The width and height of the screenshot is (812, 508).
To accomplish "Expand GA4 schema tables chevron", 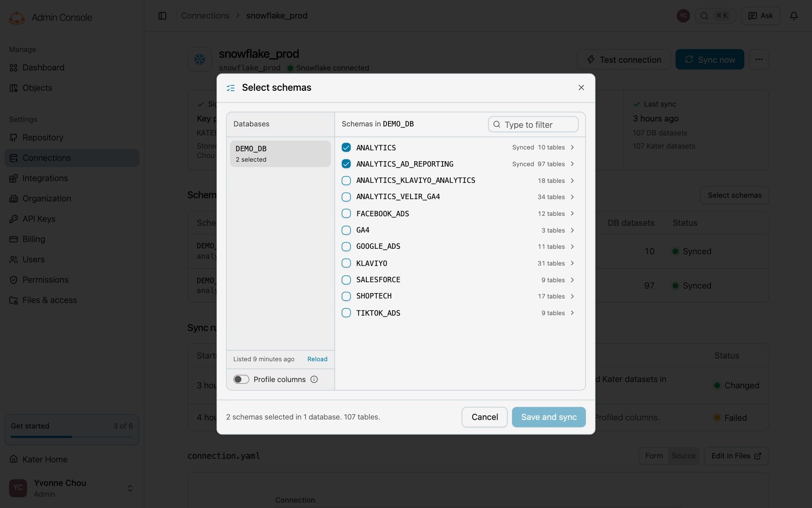I will click(572, 230).
